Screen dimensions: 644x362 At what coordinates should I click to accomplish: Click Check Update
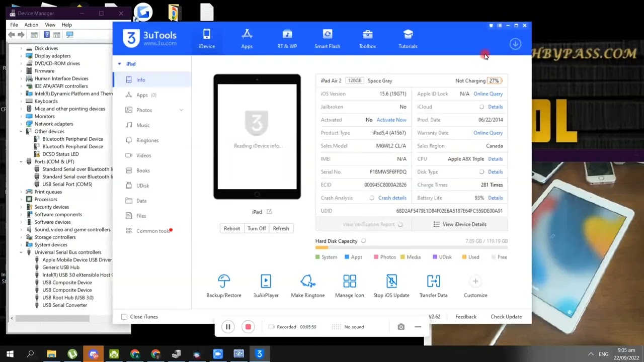coord(506,317)
